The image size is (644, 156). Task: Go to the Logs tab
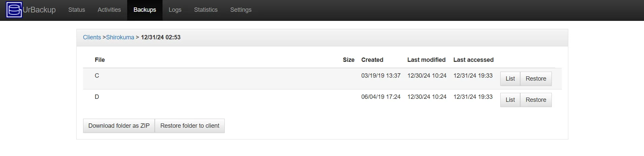(x=175, y=10)
